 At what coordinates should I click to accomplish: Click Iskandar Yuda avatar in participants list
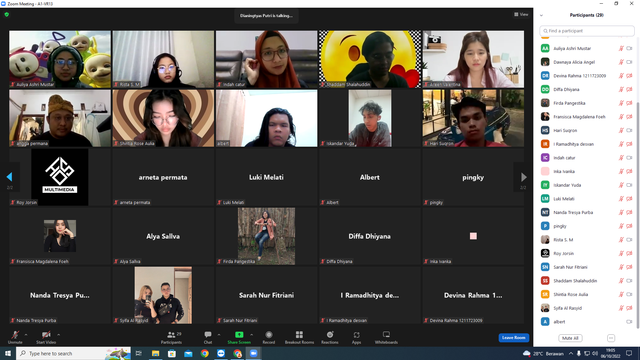click(x=545, y=185)
